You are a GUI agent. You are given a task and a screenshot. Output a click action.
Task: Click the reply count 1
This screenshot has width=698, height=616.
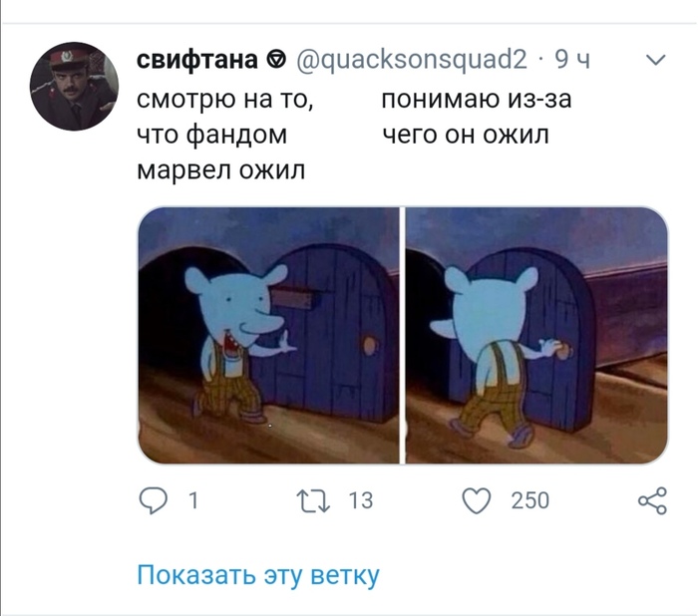click(x=192, y=500)
